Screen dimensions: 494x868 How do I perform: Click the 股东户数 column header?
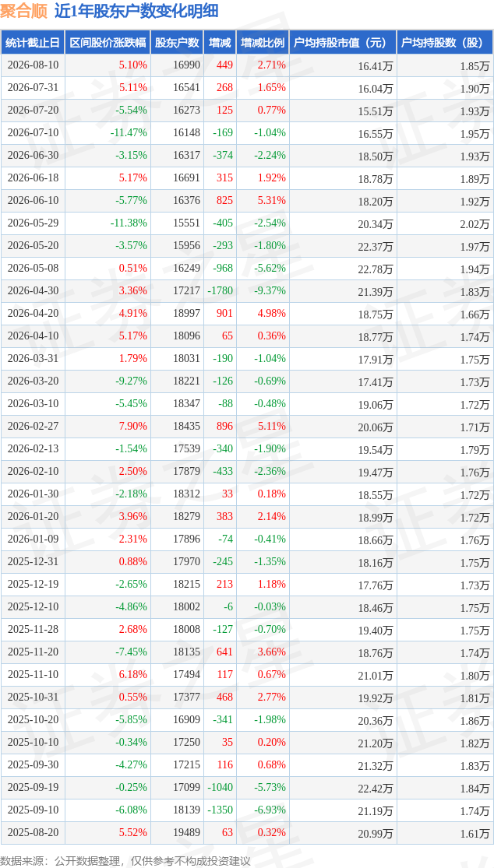(177, 42)
